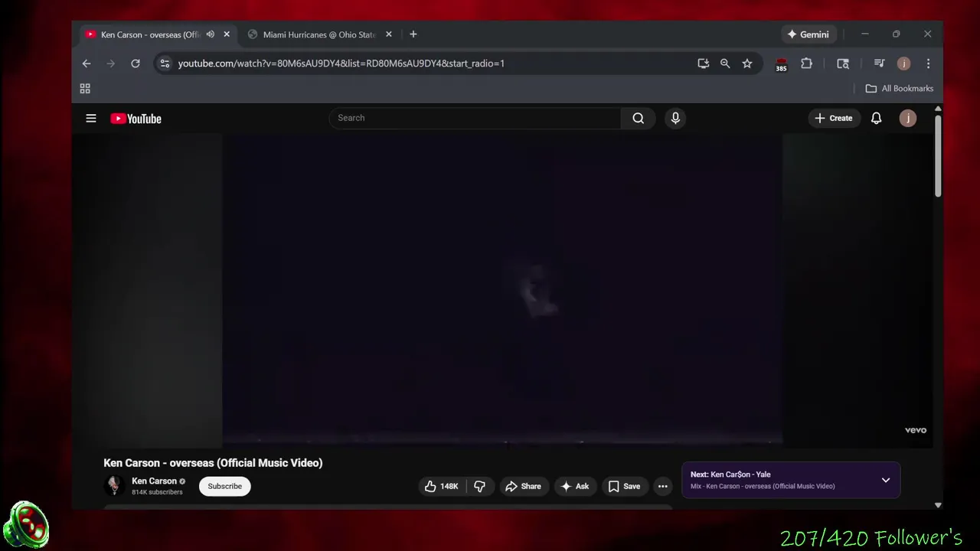Open the YouTube account avatar menu
Screen dimensions: 980x551
point(908,118)
